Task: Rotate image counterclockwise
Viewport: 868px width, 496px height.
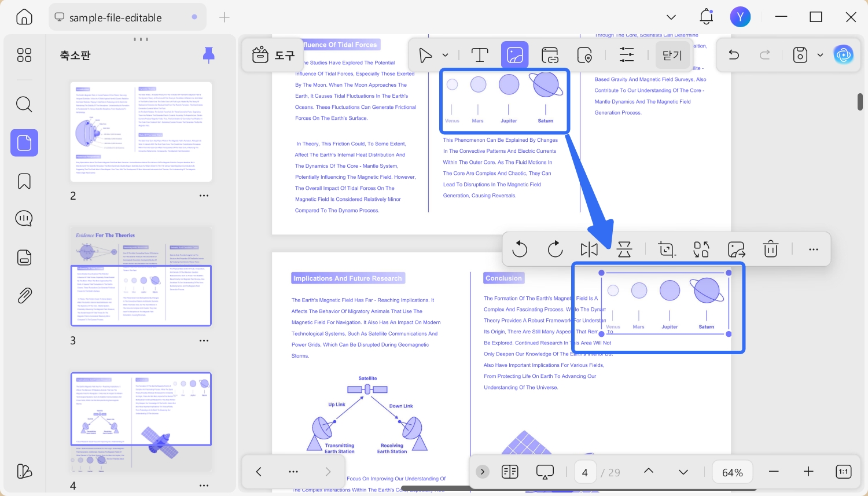Action: [x=520, y=249]
